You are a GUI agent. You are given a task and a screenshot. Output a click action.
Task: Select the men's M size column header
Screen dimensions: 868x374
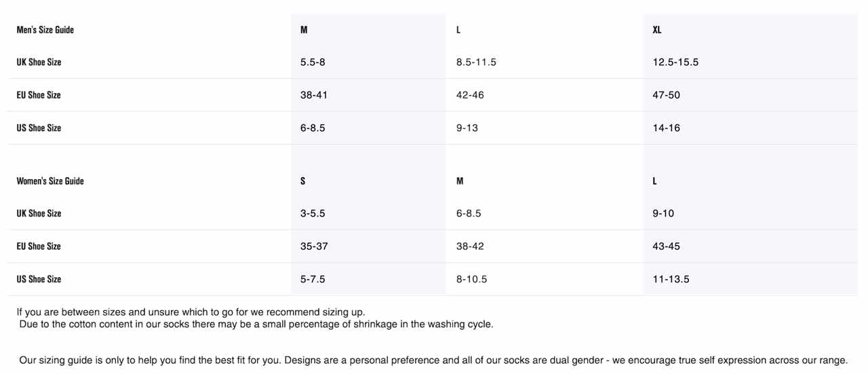pyautogui.click(x=304, y=30)
